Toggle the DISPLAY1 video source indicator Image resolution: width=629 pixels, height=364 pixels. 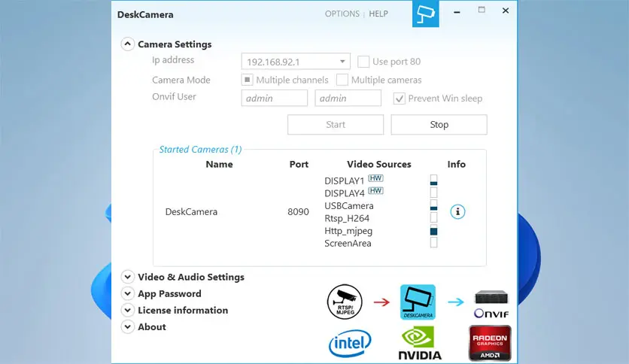pyautogui.click(x=433, y=180)
